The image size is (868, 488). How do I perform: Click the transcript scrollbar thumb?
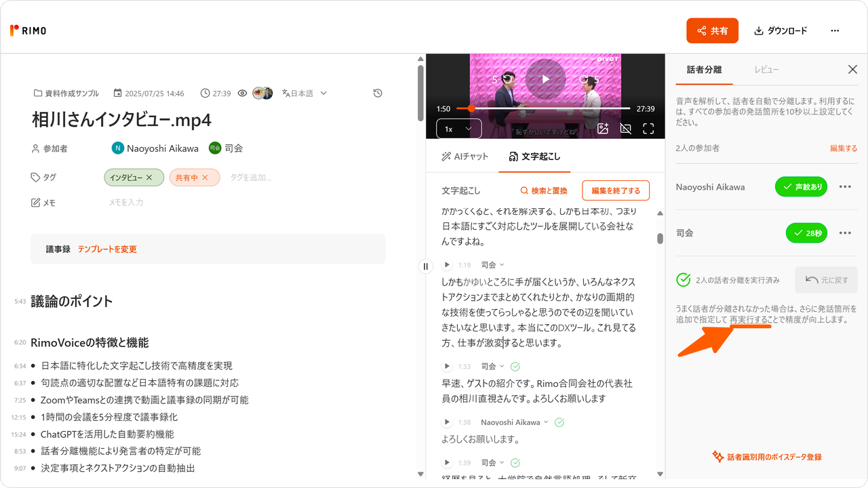660,239
